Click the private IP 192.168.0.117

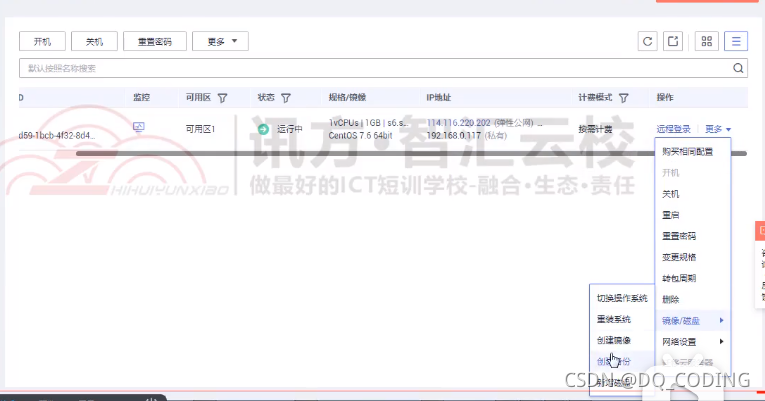(x=454, y=136)
